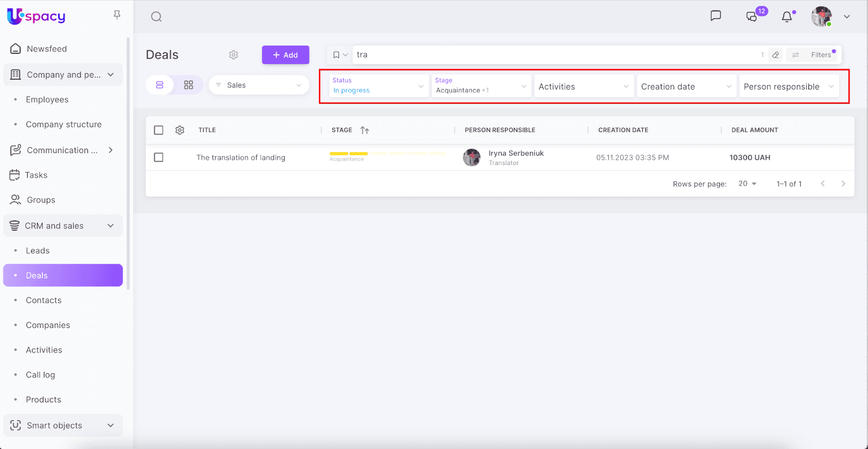Viewport: 868px width, 449px height.
Task: Click the Add deal button
Action: (285, 55)
